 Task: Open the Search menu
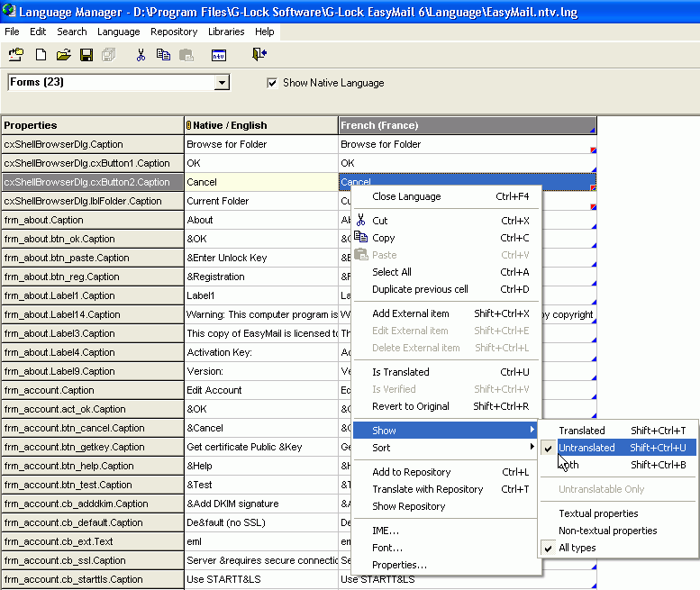point(72,32)
